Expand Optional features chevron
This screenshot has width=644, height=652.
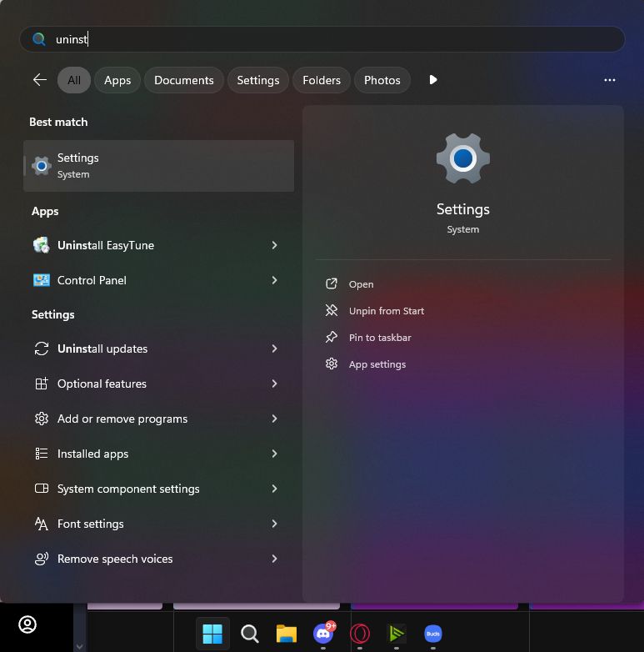click(x=274, y=384)
